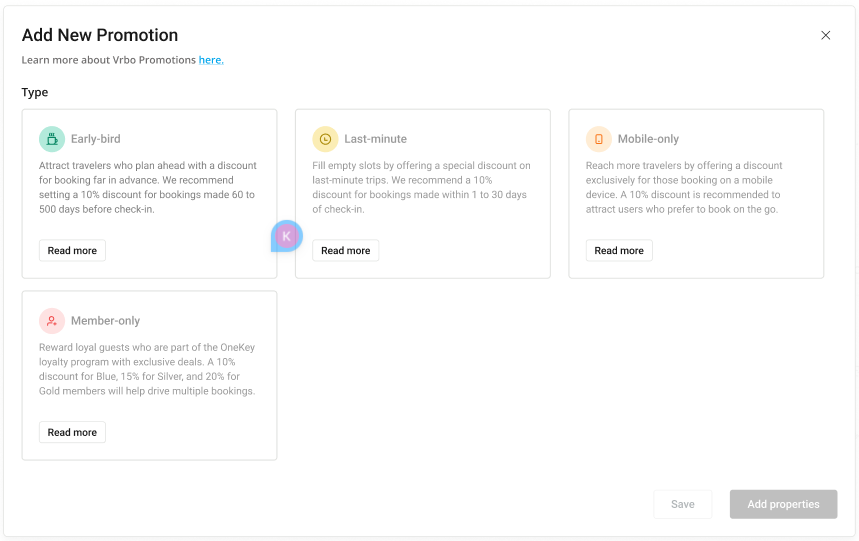Select the Early-bird card title

coord(96,139)
